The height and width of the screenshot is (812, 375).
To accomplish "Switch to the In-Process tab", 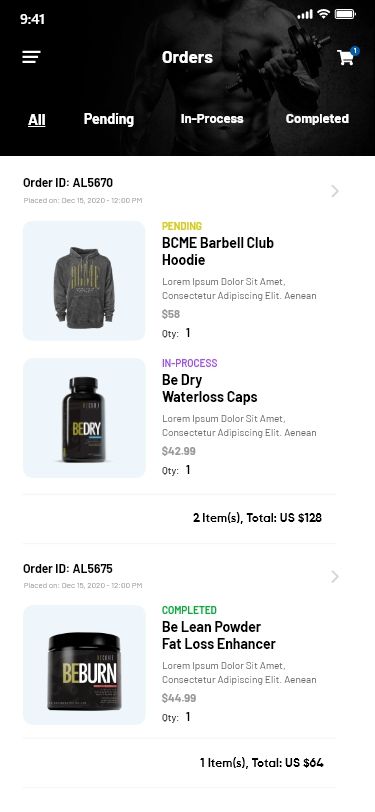I will [212, 119].
